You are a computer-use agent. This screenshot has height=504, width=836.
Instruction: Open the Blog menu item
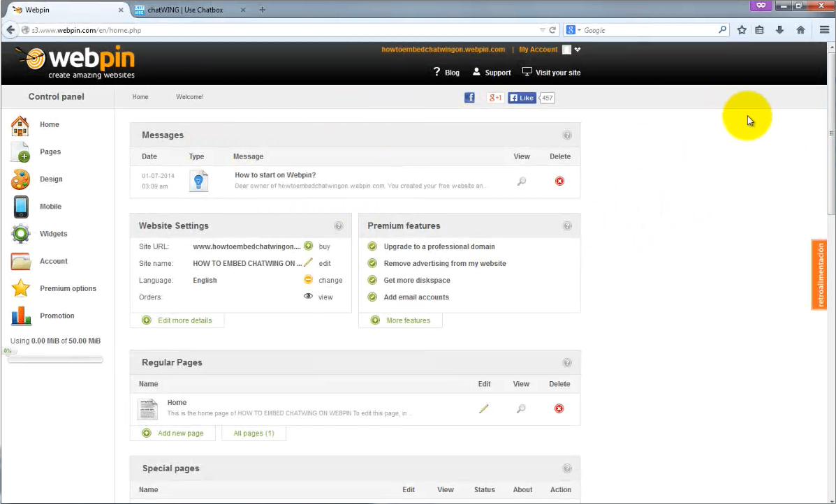click(446, 73)
